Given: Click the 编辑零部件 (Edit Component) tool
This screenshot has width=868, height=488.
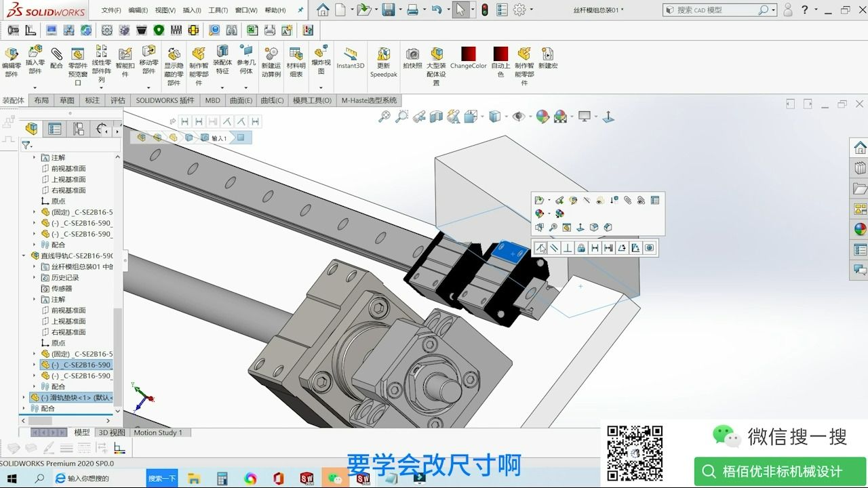Looking at the screenshot, I should 12,62.
